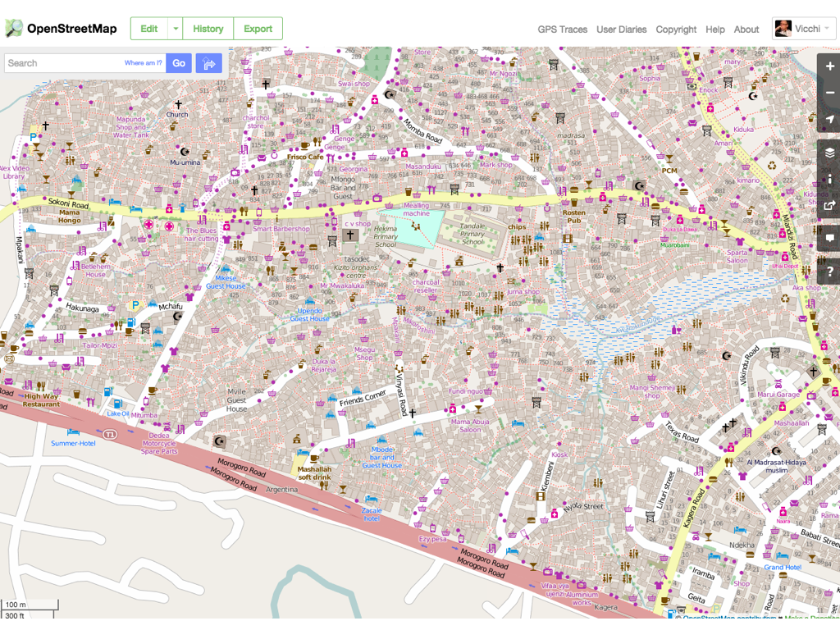
Task: Click the bed icon above Summer-Hotel
Action: click(x=73, y=431)
